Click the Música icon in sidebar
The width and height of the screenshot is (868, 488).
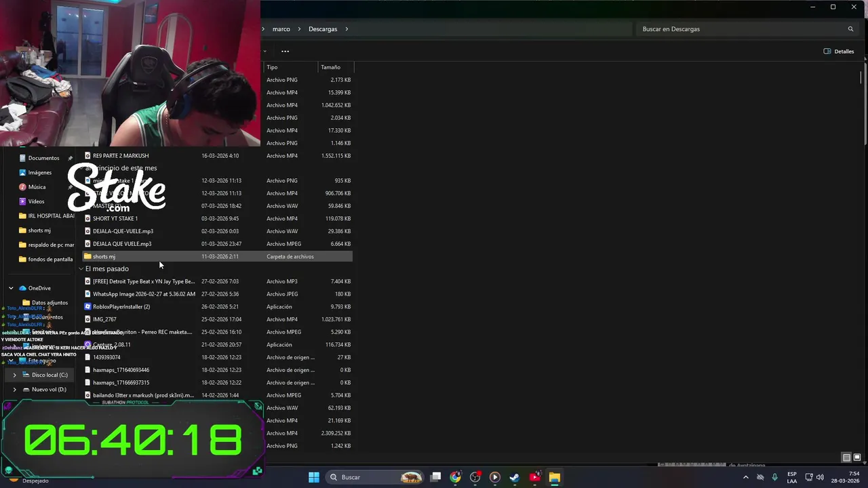(22, 187)
